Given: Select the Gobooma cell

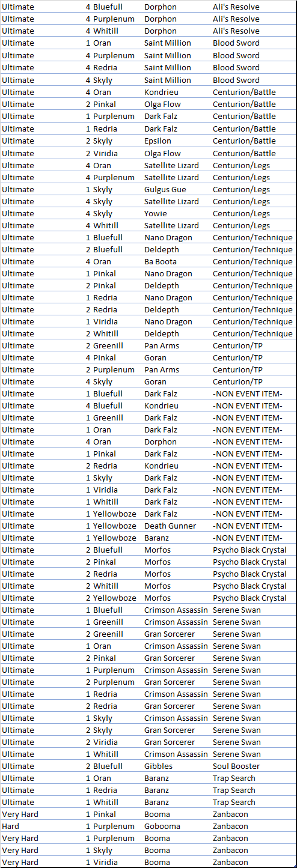Looking at the screenshot, I should click(x=162, y=826).
